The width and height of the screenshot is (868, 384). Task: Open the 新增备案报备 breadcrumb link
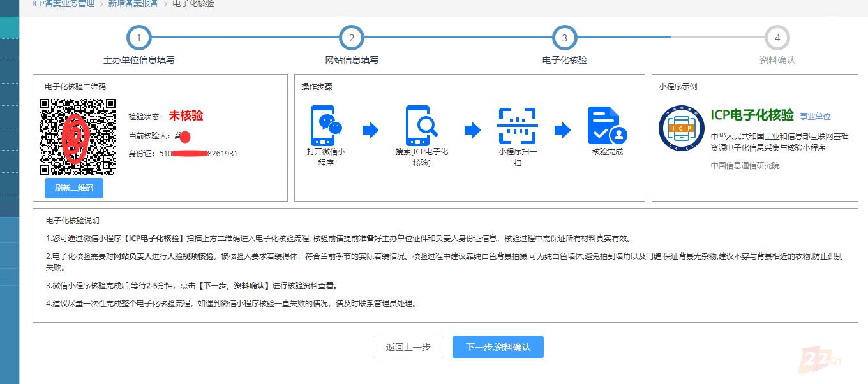click(x=133, y=4)
